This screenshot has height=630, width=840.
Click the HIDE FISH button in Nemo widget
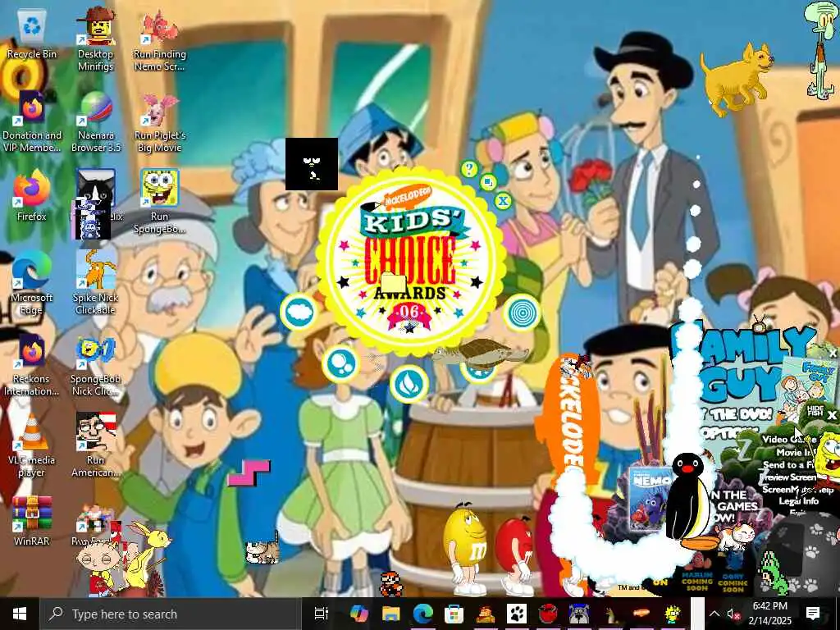tap(815, 412)
